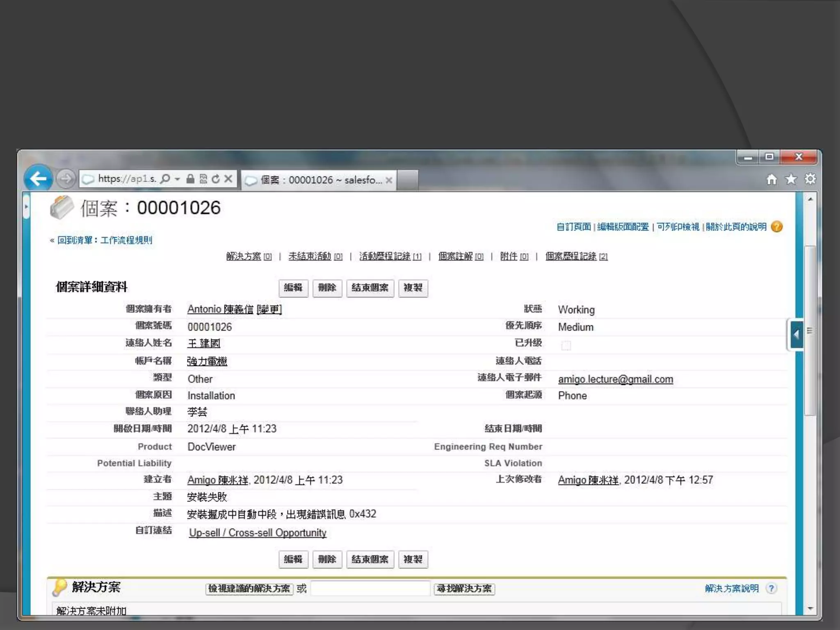Click the solution search input field
Image resolution: width=840 pixels, height=630 pixels.
tap(370, 588)
